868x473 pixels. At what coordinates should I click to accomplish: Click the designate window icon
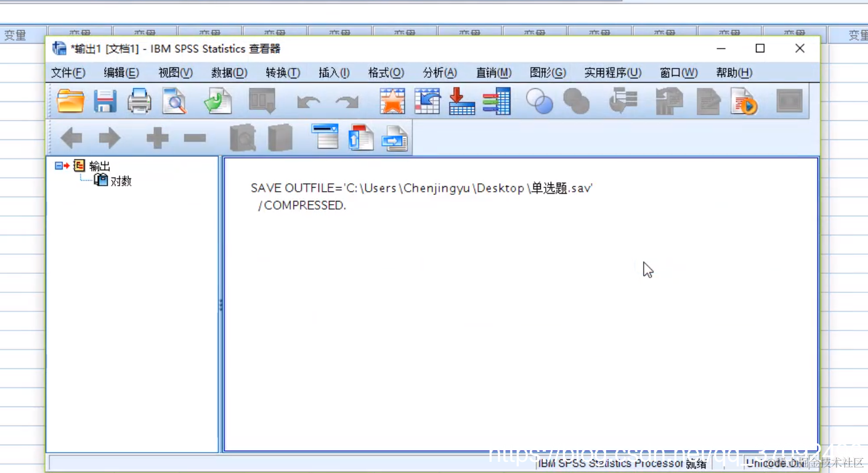pyautogui.click(x=790, y=101)
